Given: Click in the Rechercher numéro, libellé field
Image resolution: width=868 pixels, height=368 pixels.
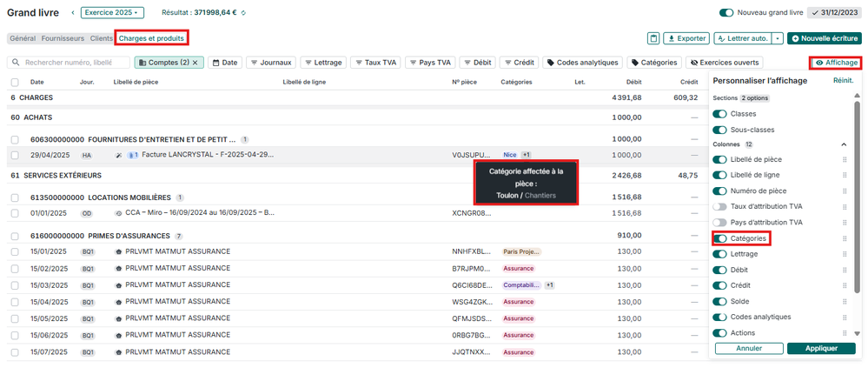Looking at the screenshot, I should tap(74, 63).
